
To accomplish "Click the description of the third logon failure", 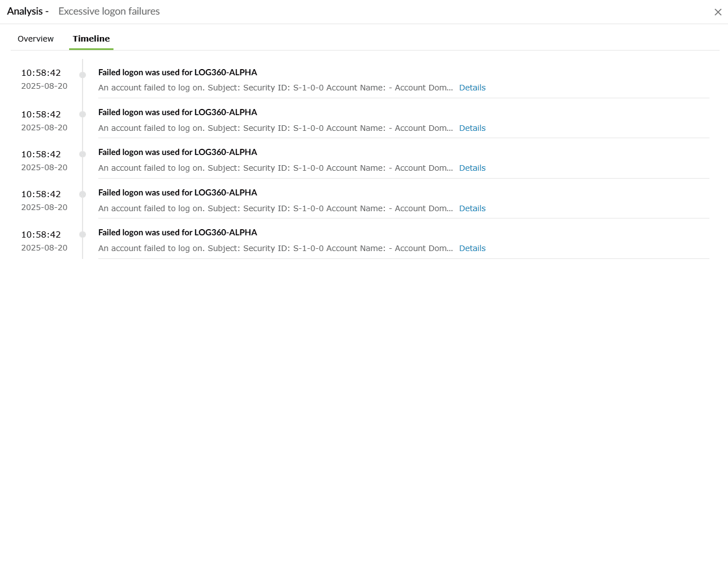I will [275, 167].
